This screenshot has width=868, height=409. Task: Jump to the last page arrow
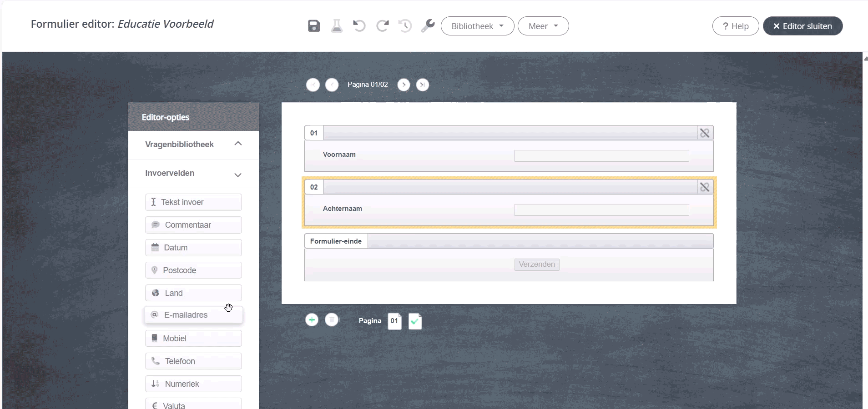pyautogui.click(x=423, y=85)
